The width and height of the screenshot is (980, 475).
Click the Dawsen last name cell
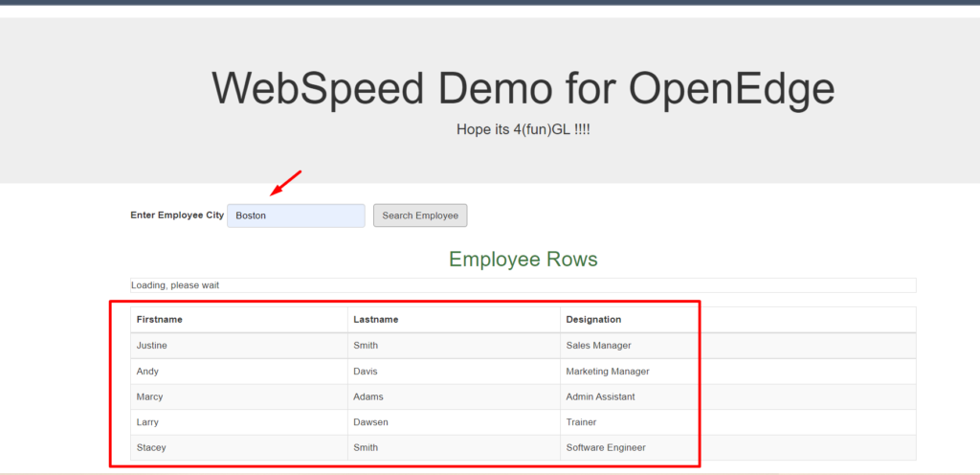pyautogui.click(x=371, y=422)
